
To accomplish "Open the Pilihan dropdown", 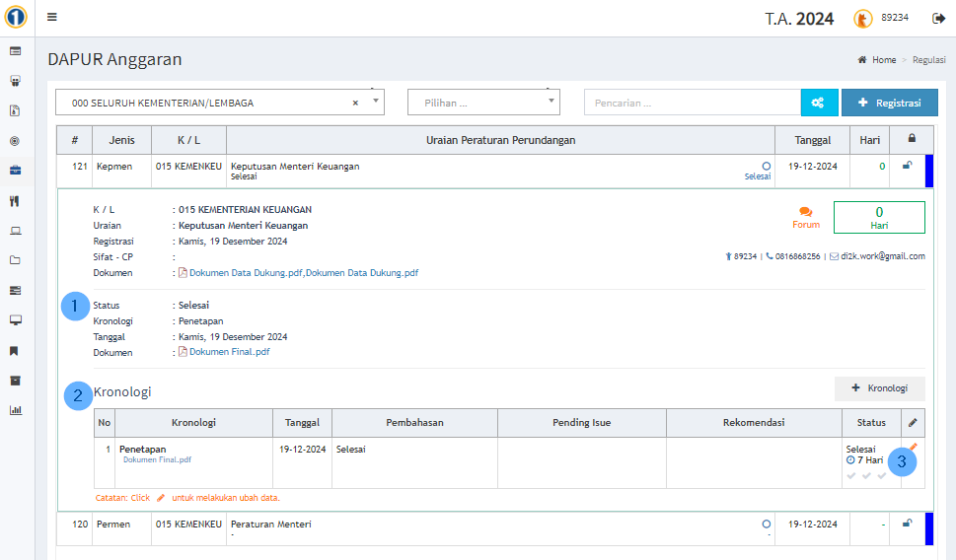I will [483, 103].
